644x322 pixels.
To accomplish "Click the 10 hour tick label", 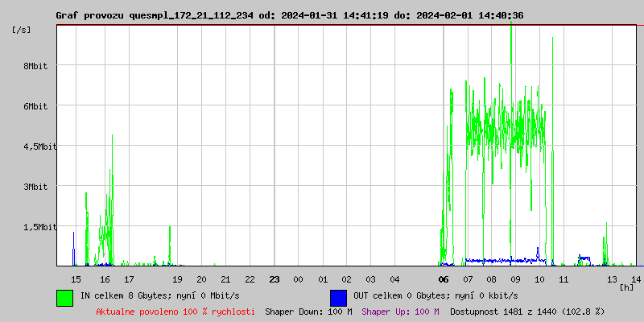I will point(539,279).
